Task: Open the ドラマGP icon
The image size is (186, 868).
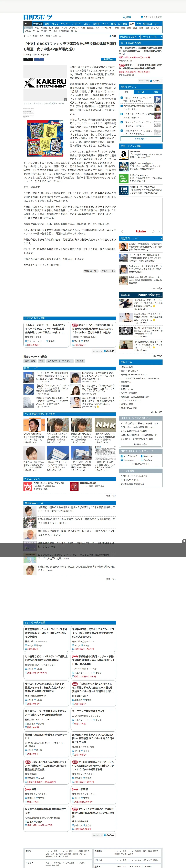Action: pyautogui.click(x=28, y=486)
